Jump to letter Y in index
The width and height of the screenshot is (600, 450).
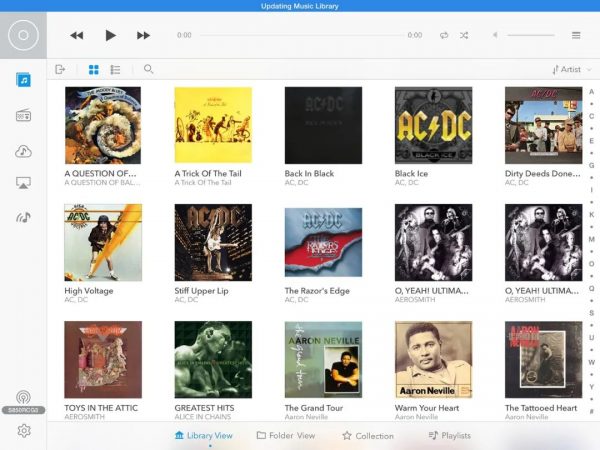click(592, 386)
